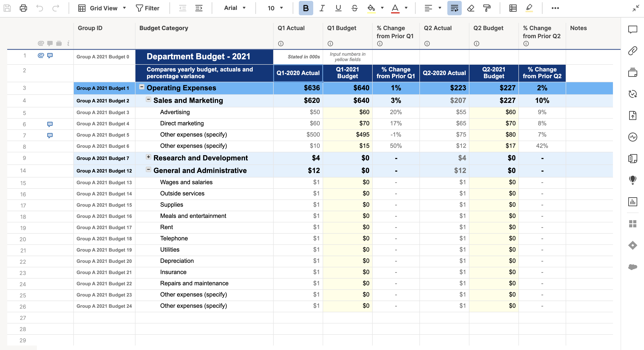Click the print icon in toolbar
644x350 pixels.
coord(23,8)
